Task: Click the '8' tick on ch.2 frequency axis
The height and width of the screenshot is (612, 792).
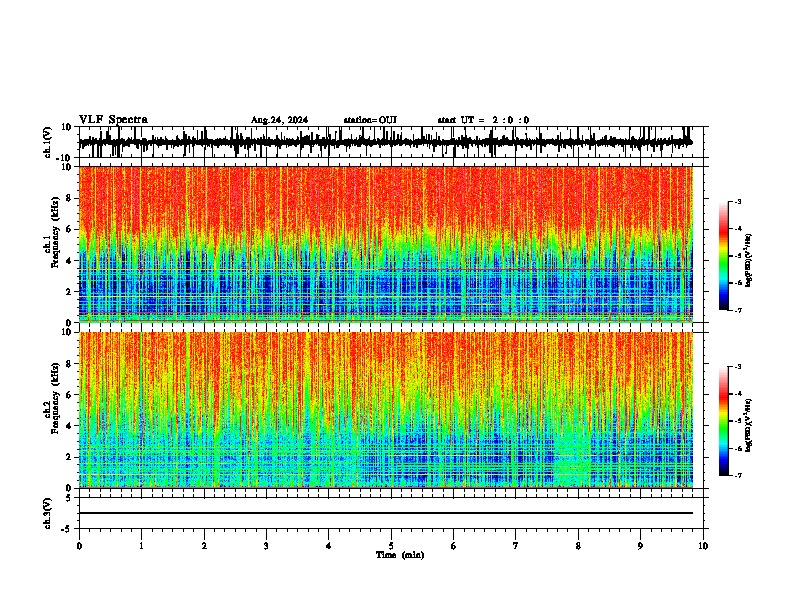Action: pos(70,364)
